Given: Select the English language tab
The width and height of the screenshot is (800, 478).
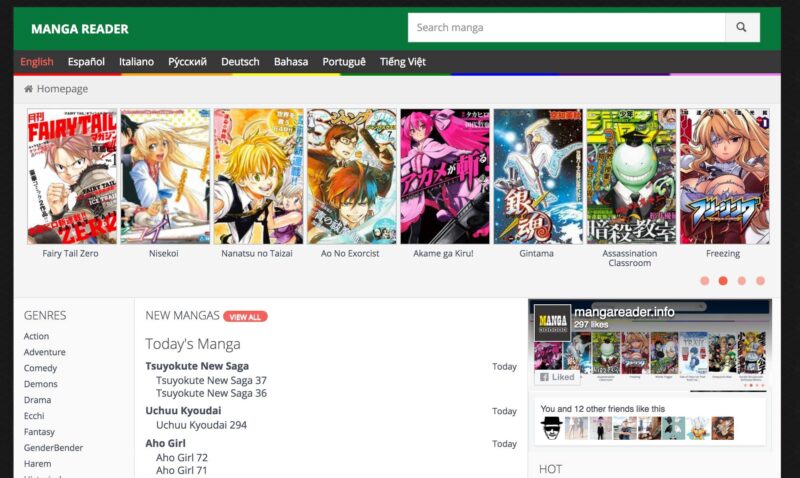Looking at the screenshot, I should [x=37, y=62].
